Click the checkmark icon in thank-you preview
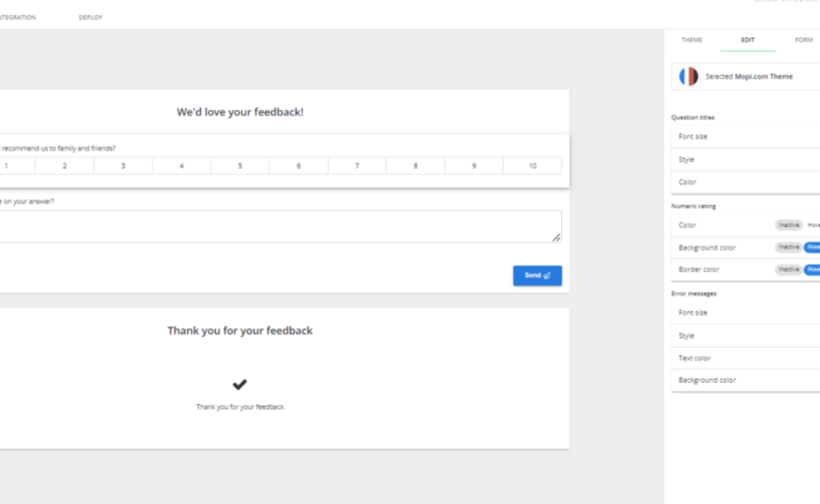820x504 pixels. click(x=239, y=384)
